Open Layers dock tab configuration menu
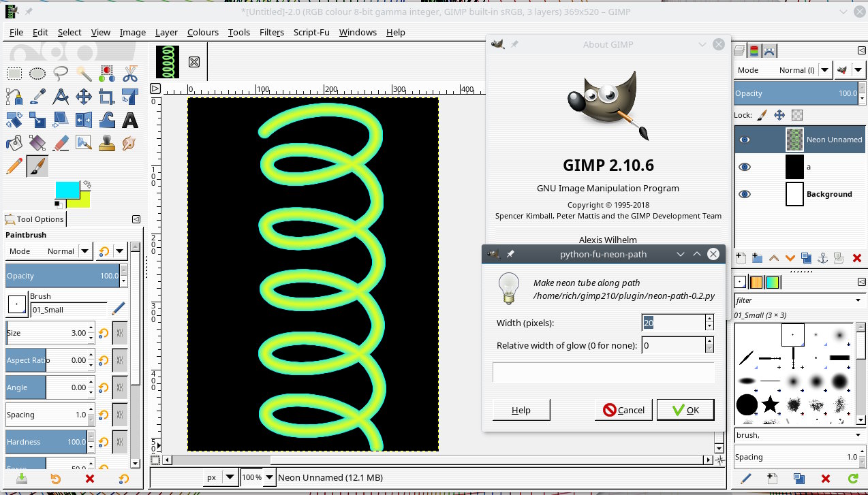The height and width of the screenshot is (495, 868). pyautogui.click(x=861, y=51)
